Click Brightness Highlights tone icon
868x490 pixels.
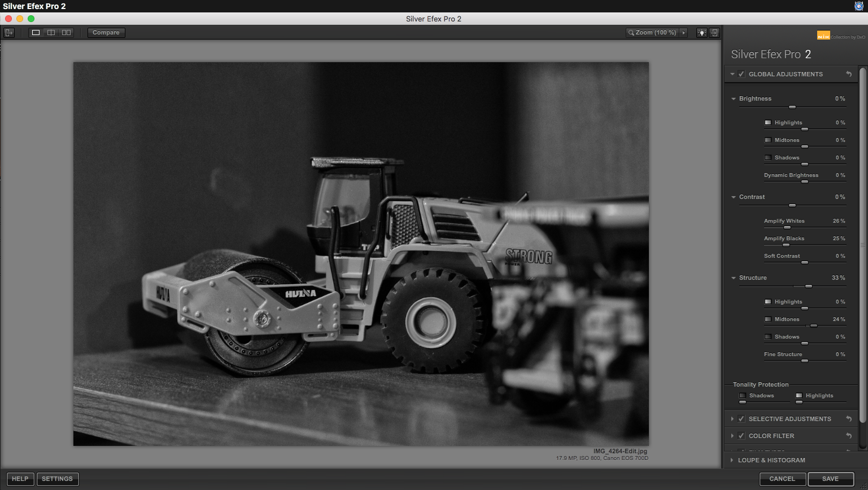(768, 123)
